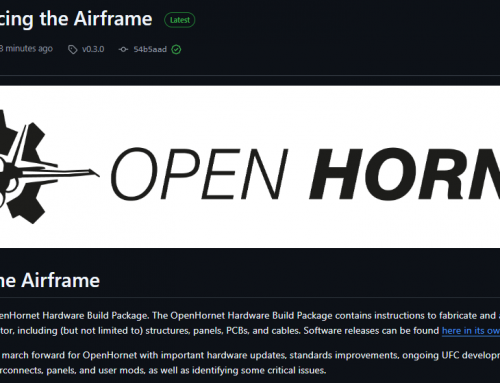Click the 'Airframe' section heading below banner
The height and width of the screenshot is (383, 500).
[x=60, y=280]
